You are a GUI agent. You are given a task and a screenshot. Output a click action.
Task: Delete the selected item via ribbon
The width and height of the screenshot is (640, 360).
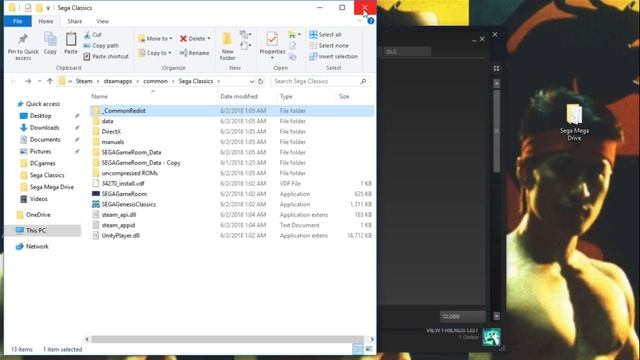(193, 38)
